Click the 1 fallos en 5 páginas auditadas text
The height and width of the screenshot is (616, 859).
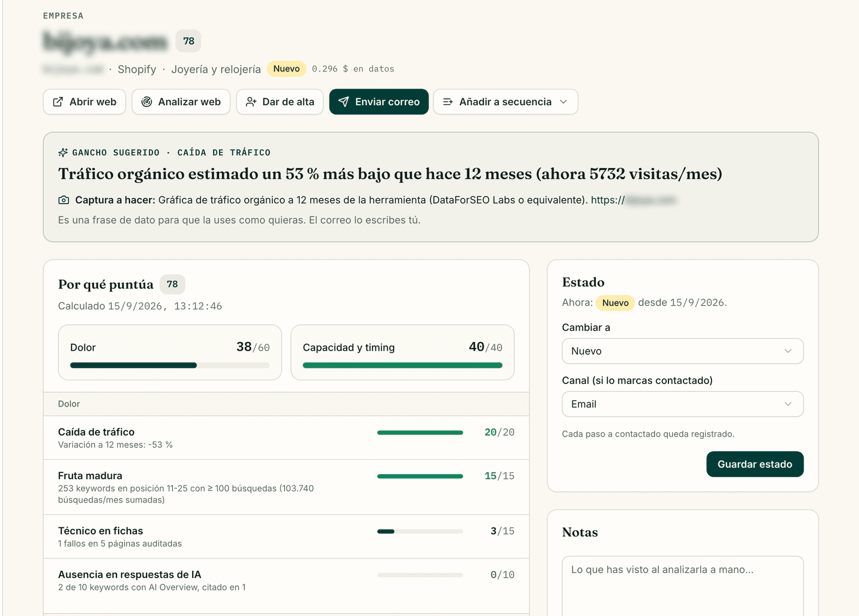pos(120,543)
